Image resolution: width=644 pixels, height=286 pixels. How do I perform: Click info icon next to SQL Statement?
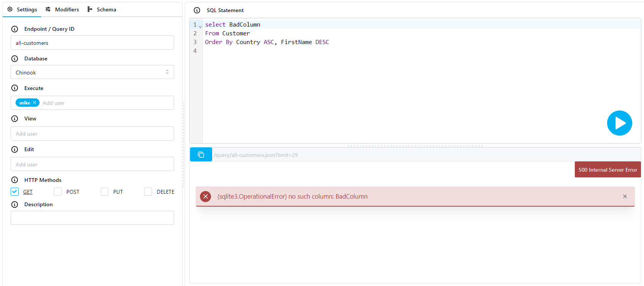tap(197, 10)
